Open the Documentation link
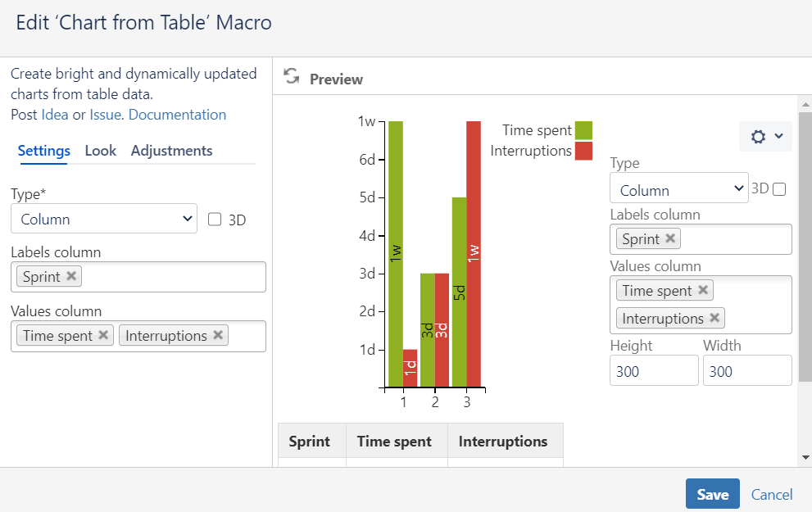 [x=177, y=115]
